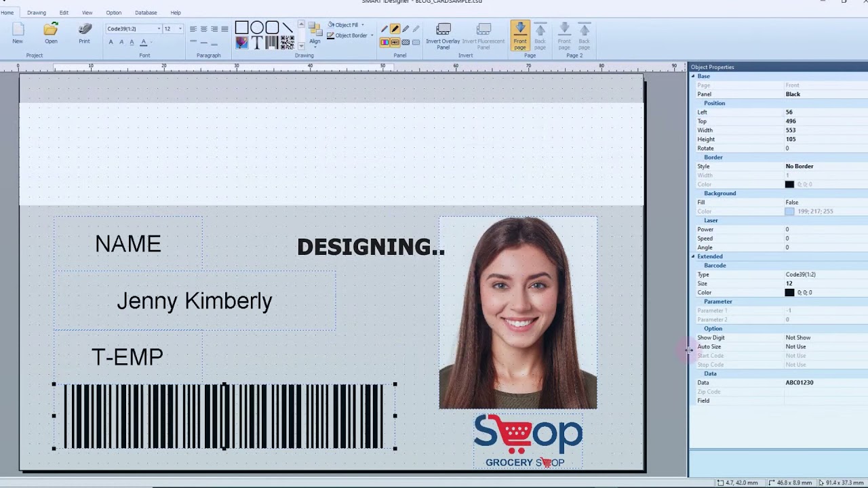The image size is (868, 488).
Task: Create a new project with New icon
Action: pyautogui.click(x=18, y=33)
